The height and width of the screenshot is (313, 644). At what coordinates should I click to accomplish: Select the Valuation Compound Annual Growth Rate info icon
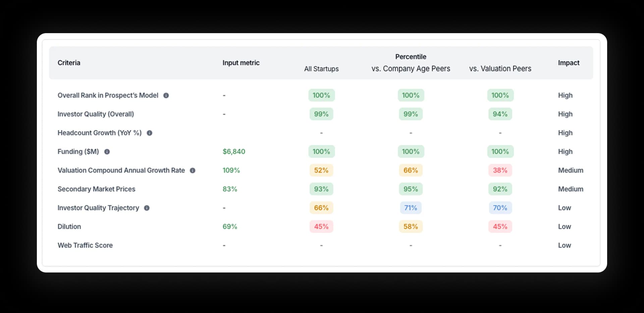tap(193, 170)
